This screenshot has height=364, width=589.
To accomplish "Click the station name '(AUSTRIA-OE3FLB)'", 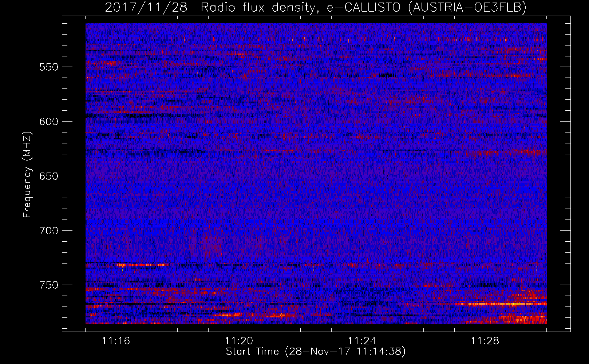I will (x=467, y=8).
